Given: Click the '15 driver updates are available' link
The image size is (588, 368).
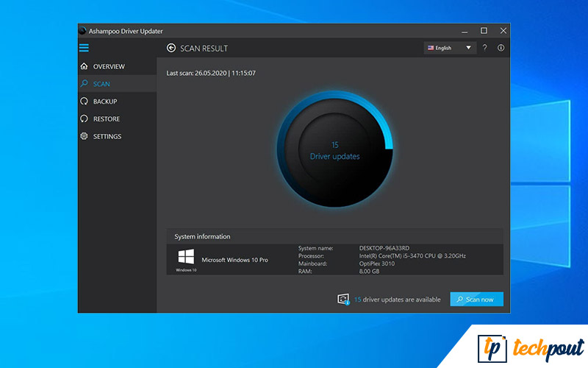Looking at the screenshot, I should pyautogui.click(x=398, y=300).
